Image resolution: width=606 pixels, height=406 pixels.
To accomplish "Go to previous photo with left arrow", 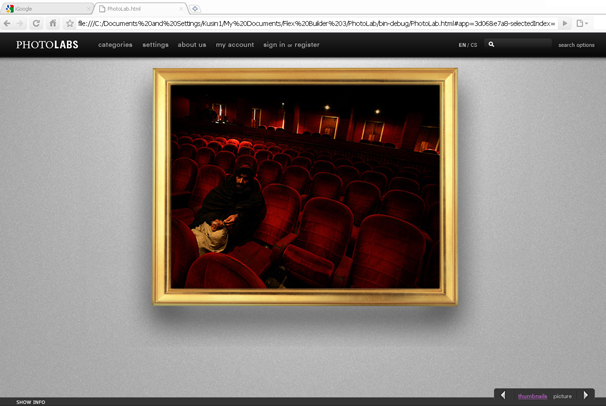I will (503, 396).
